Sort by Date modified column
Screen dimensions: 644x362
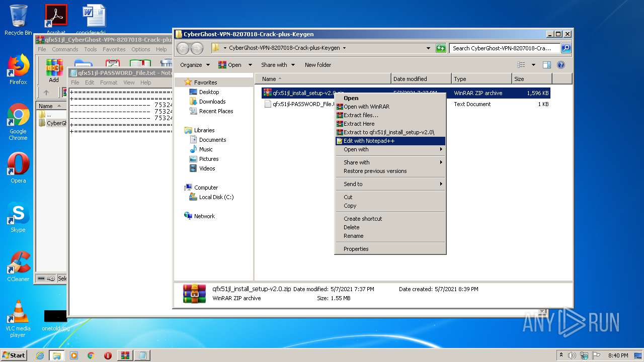[x=421, y=79]
